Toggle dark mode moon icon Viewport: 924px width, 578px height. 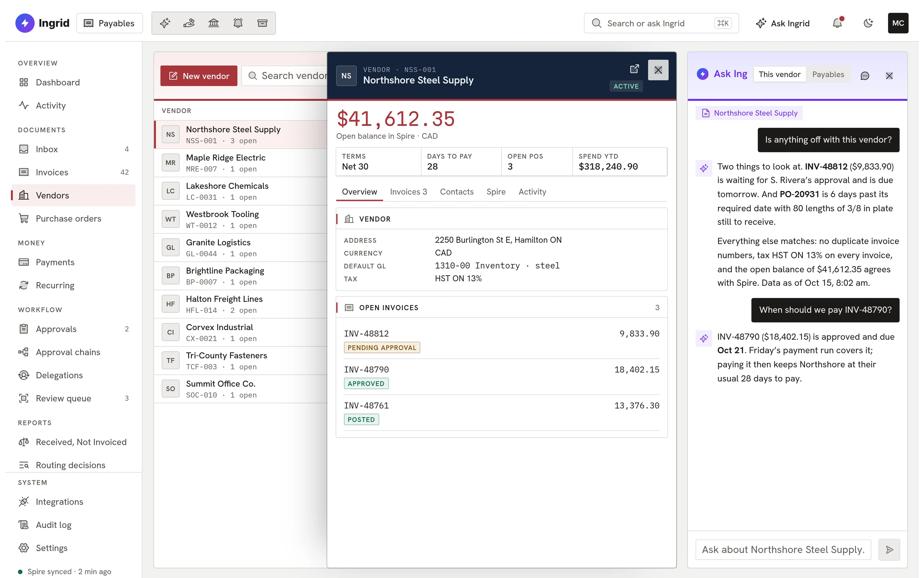click(868, 23)
